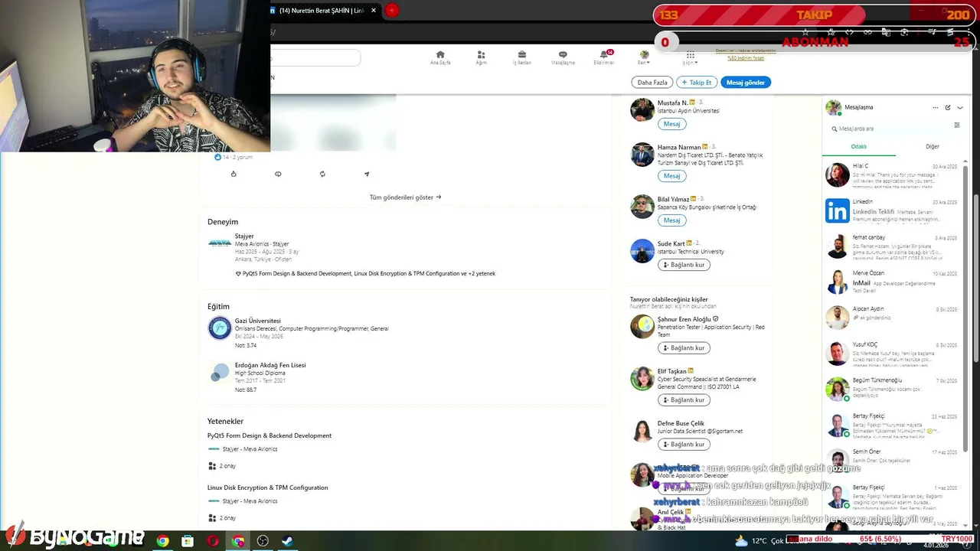Screen dimensions: 980x551
Task: Connect with Defne Buse Çelik via Bağlantı kur
Action: tap(684, 445)
